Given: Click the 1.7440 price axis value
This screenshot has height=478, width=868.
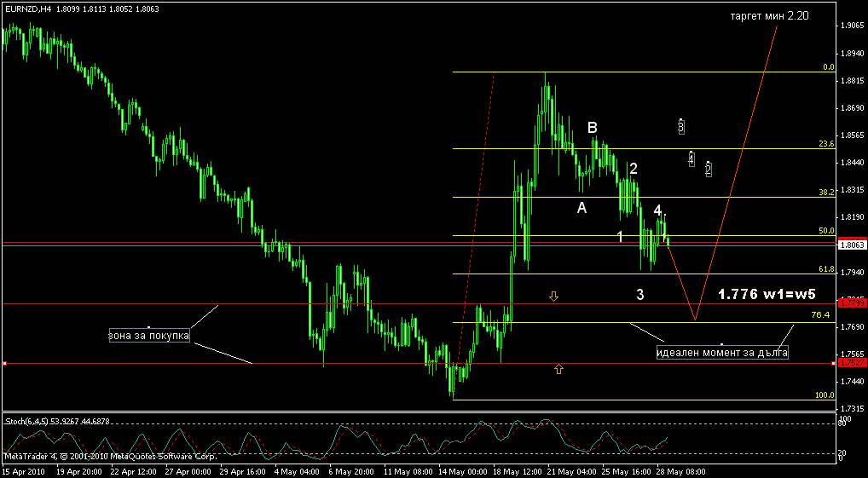Looking at the screenshot, I should [x=853, y=382].
